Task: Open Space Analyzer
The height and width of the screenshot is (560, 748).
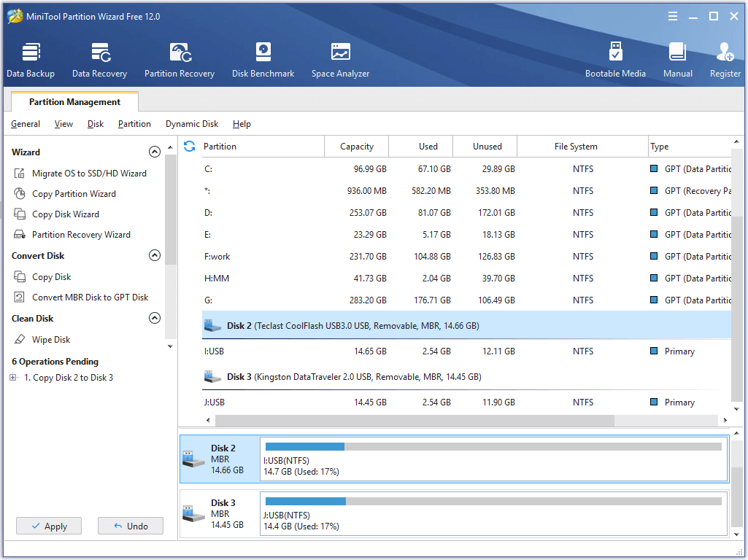Action: coord(341,60)
